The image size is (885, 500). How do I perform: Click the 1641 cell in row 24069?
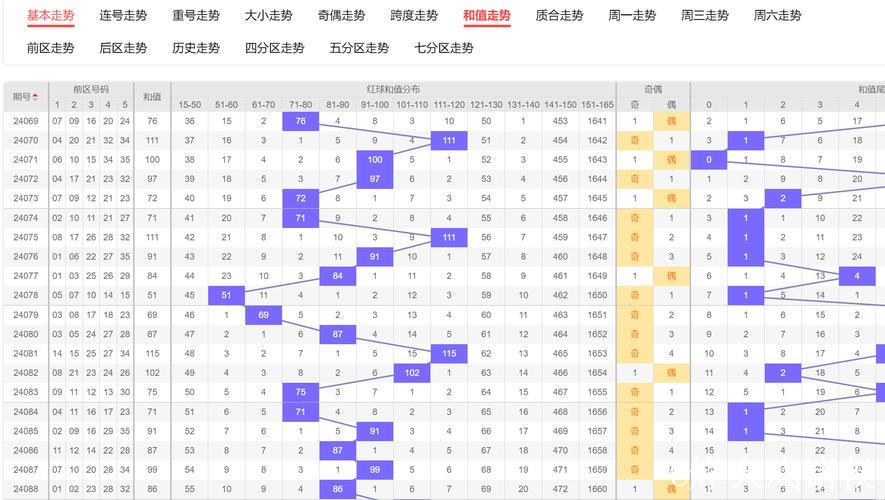pyautogui.click(x=597, y=121)
